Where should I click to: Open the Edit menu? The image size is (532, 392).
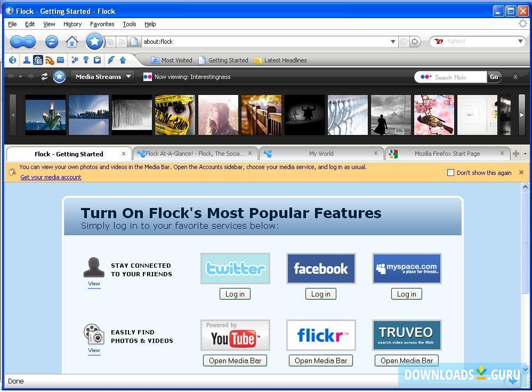tap(30, 24)
